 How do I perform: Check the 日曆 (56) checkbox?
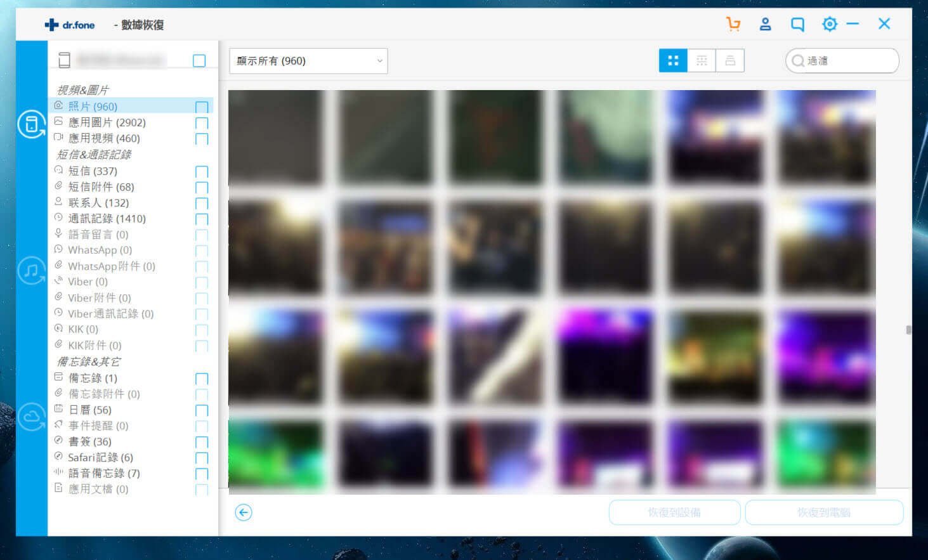[x=202, y=411]
